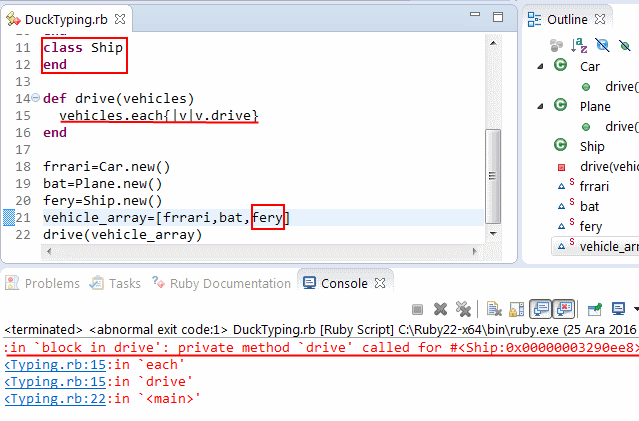
Task: Click the Tasks tab icon
Action: 97,282
